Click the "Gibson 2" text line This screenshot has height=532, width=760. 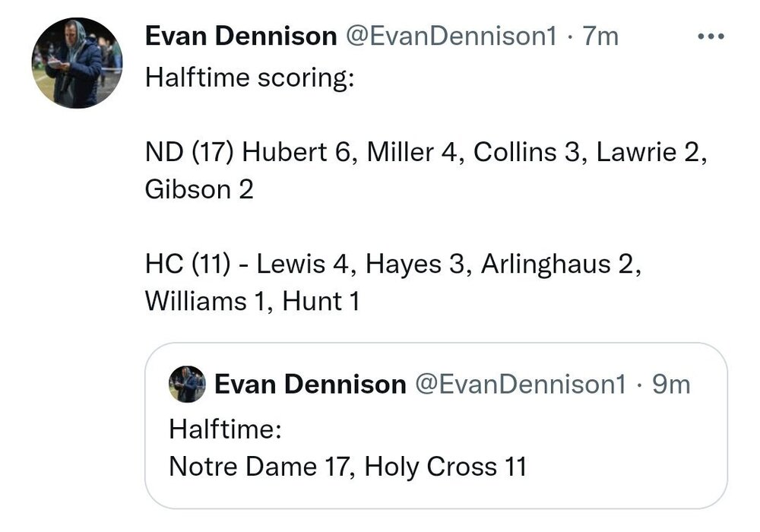tap(199, 189)
